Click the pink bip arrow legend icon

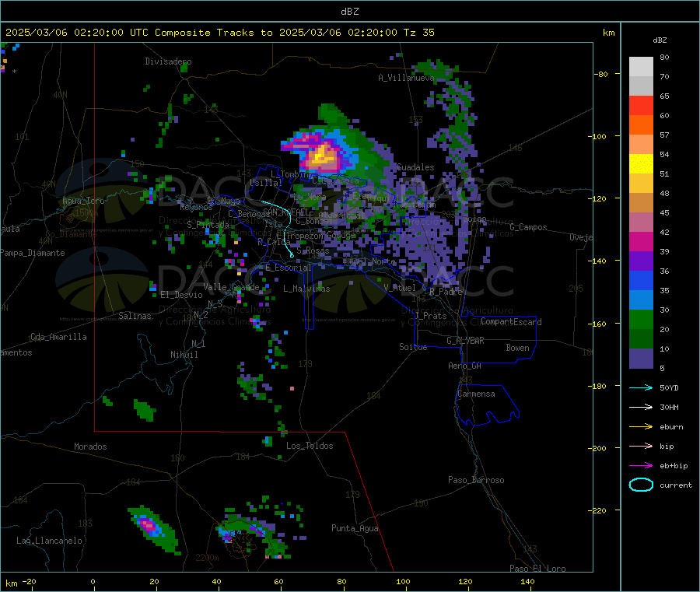pyautogui.click(x=641, y=446)
